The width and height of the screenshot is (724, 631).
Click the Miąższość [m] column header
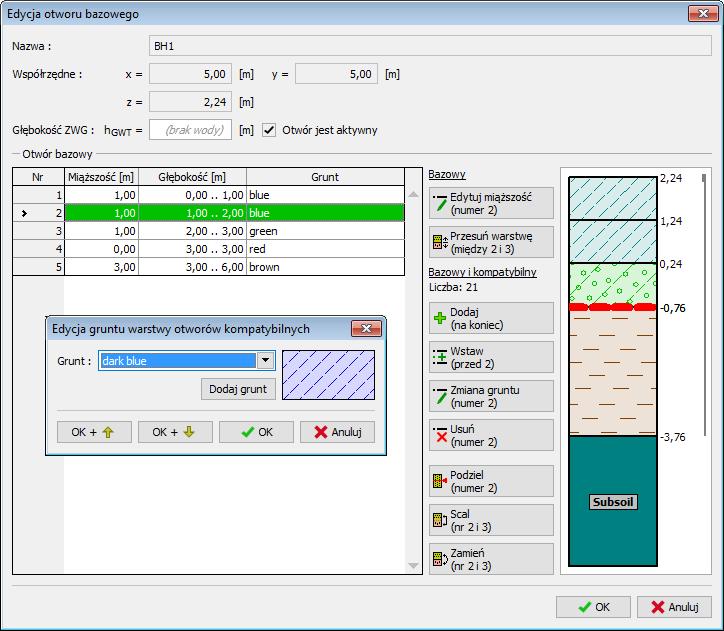[101, 177]
